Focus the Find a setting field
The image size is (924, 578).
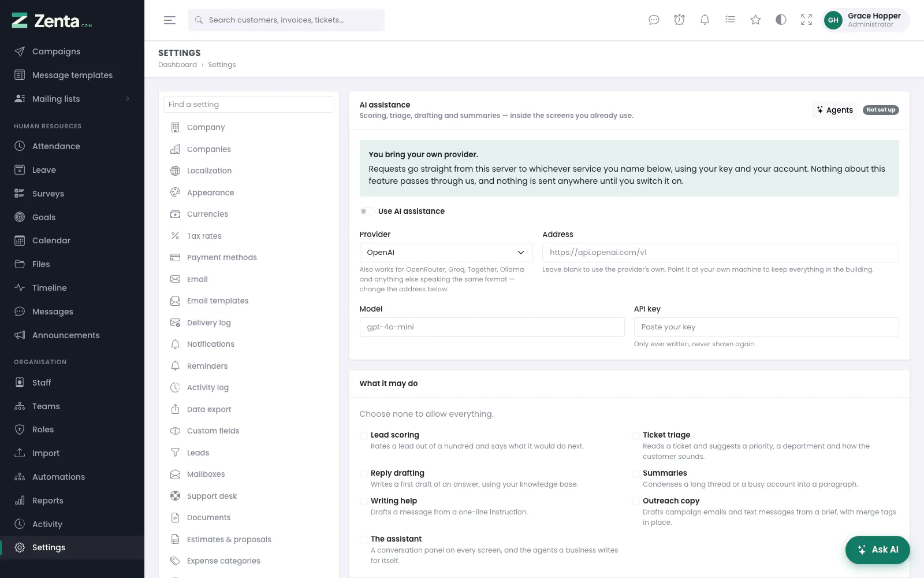pyautogui.click(x=249, y=105)
